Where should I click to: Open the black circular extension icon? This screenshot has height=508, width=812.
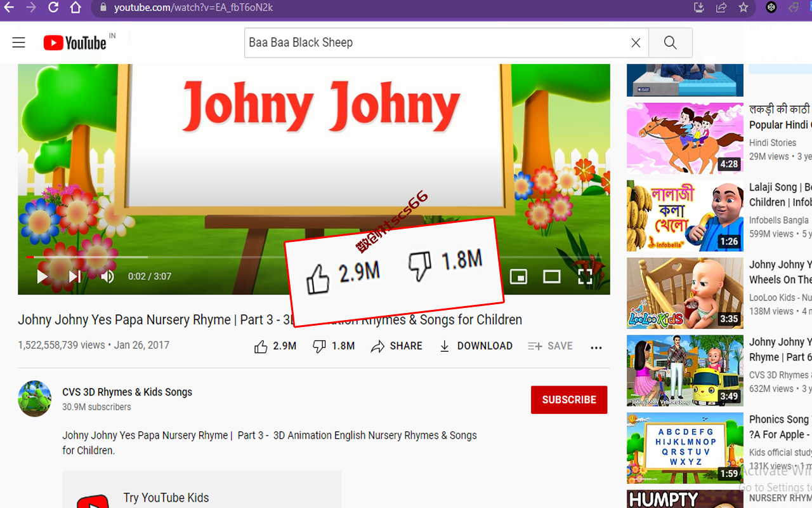click(x=771, y=8)
